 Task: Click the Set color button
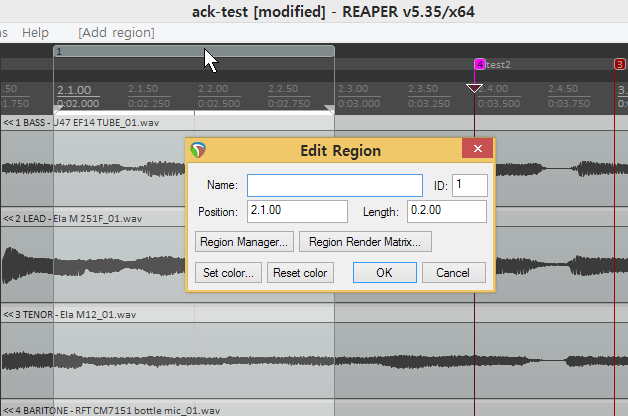[x=228, y=273]
